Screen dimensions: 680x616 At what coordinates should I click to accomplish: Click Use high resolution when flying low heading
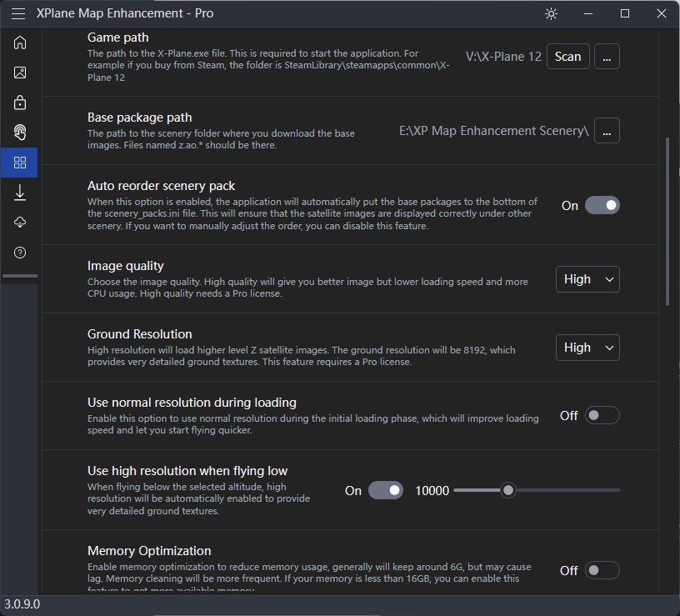point(187,471)
